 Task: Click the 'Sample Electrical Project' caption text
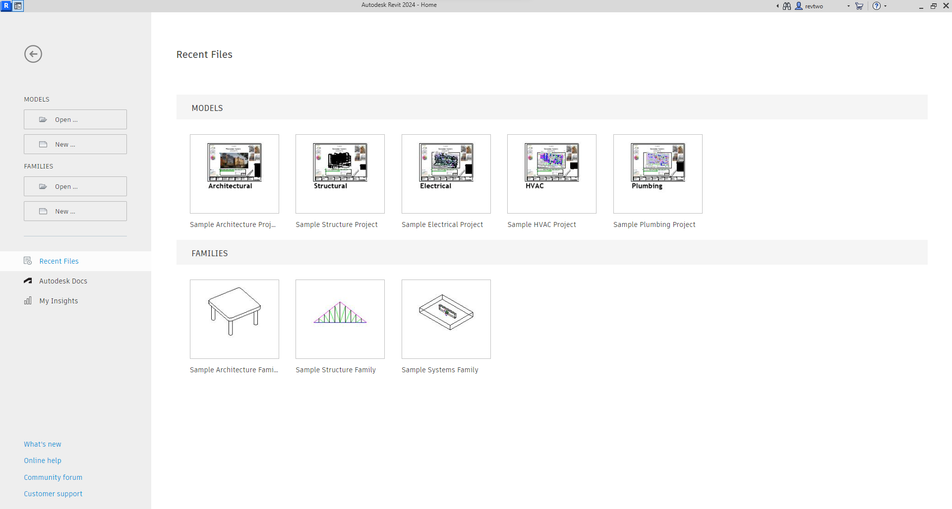tap(442, 225)
